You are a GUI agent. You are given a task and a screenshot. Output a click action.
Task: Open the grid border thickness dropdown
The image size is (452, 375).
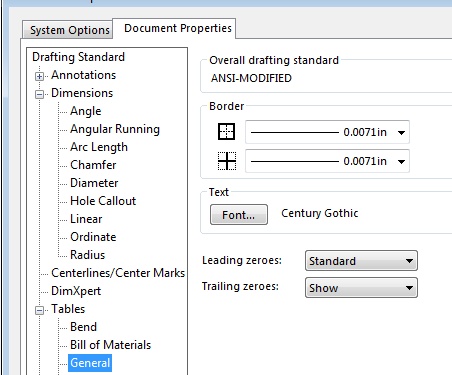(327, 161)
